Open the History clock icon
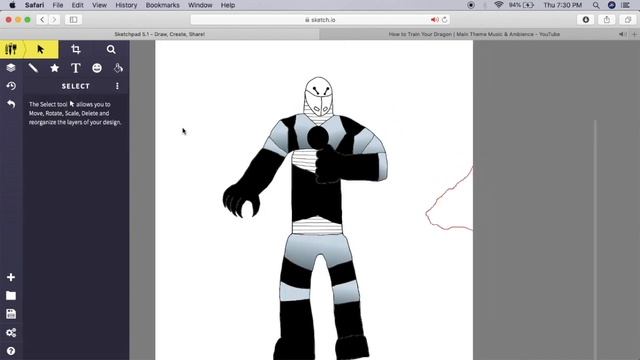Viewport: 640px width, 360px height. tap(11, 86)
